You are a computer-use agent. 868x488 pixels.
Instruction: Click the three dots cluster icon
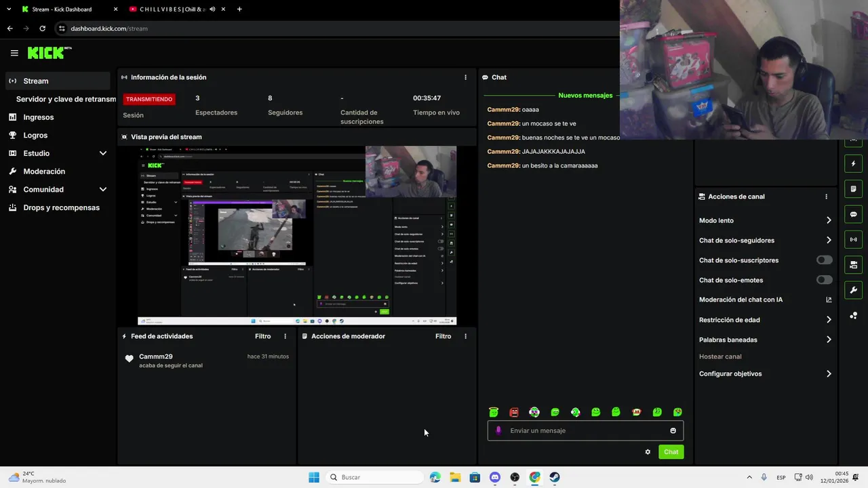point(853,316)
